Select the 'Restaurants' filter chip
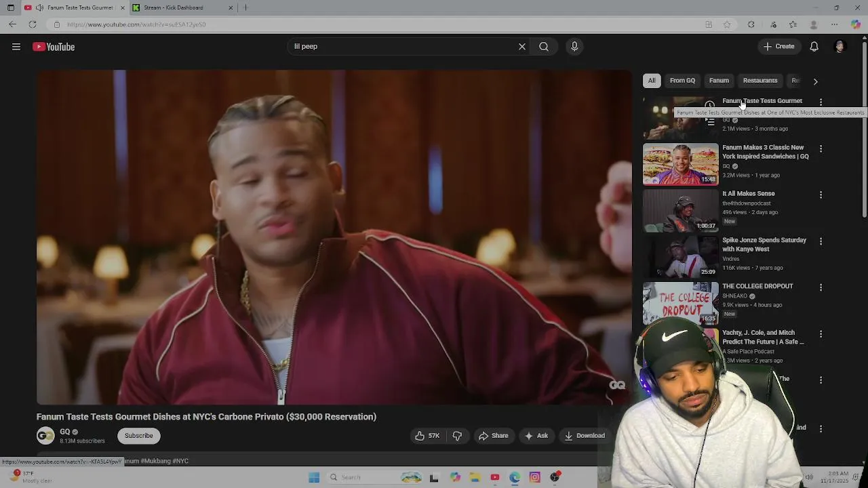 (760, 81)
